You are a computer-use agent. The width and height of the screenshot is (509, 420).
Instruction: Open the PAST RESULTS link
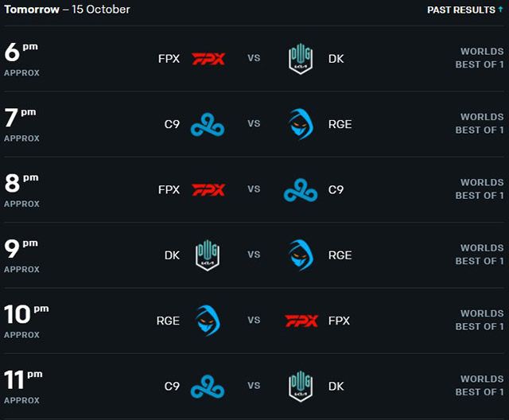[461, 10]
